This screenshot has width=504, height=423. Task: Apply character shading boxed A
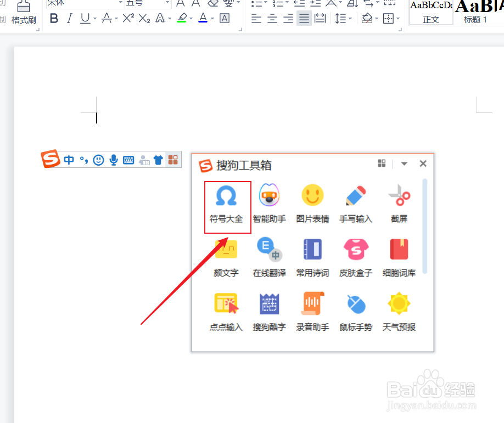[x=225, y=19]
